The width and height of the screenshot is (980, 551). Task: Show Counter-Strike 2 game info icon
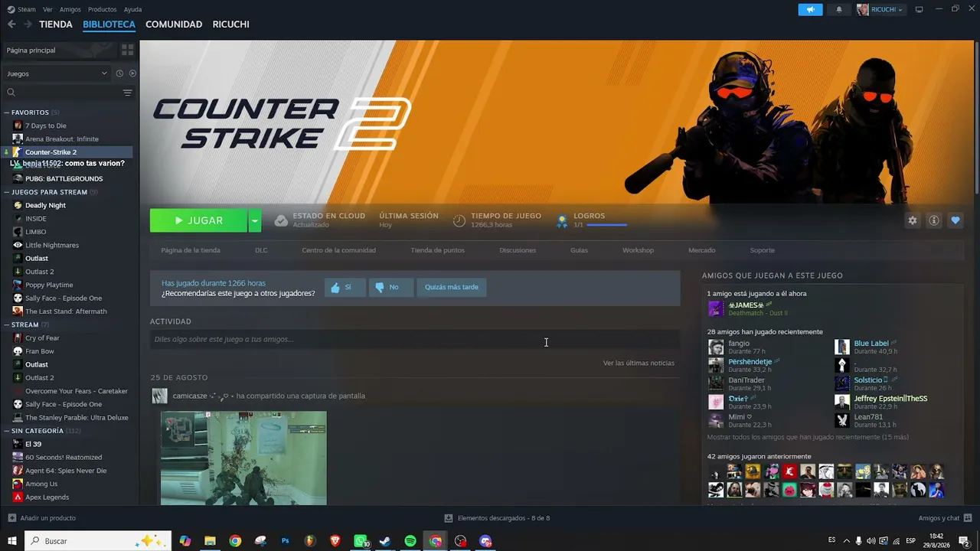pyautogui.click(x=934, y=220)
